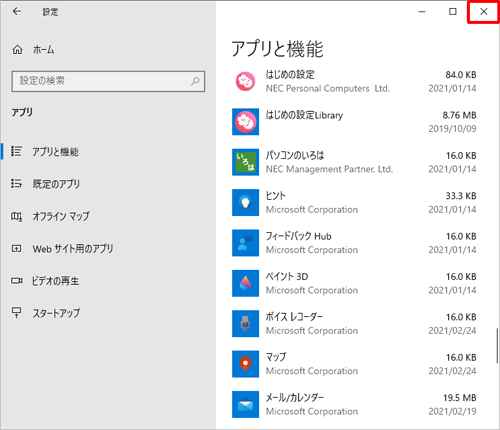Select the ペイント 3D app name
500x430 pixels.
click(x=287, y=276)
